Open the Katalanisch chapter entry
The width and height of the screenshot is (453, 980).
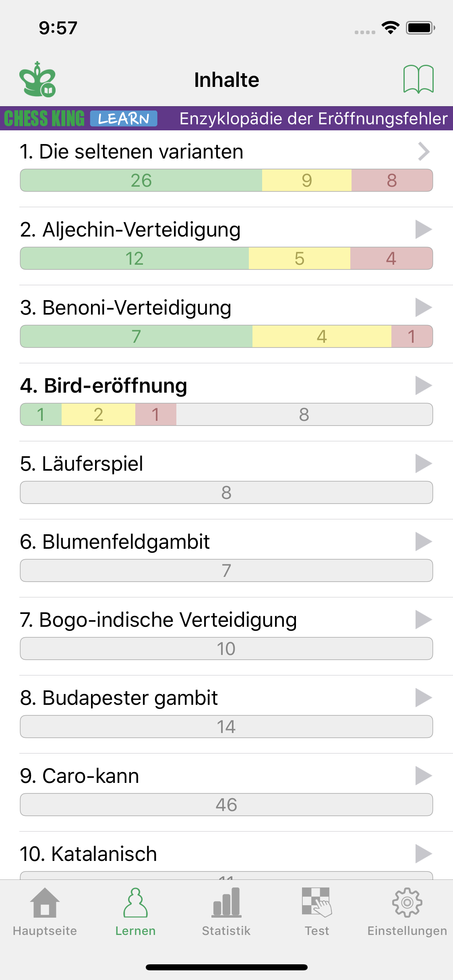pyautogui.click(x=89, y=854)
